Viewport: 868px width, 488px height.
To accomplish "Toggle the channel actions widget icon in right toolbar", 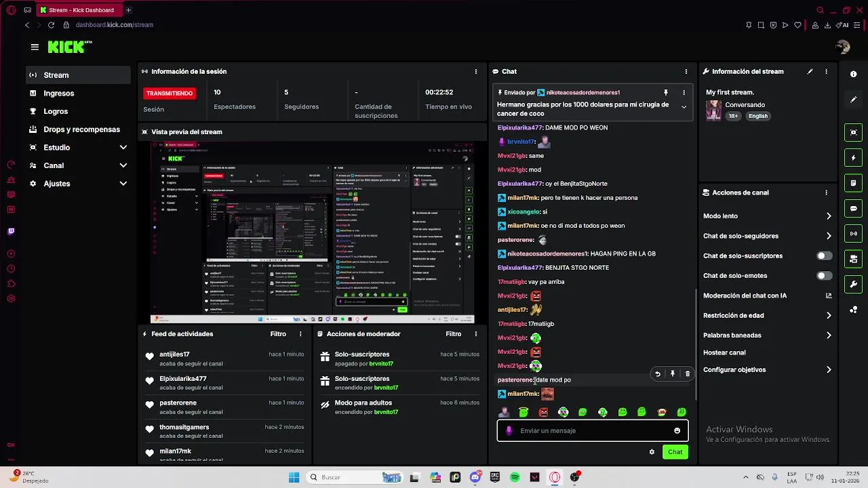I will pos(854,259).
